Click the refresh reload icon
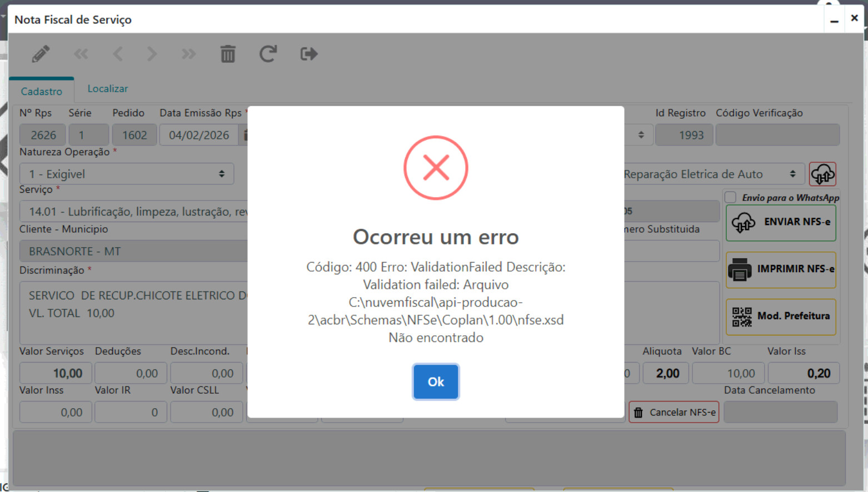The height and width of the screenshot is (492, 868). (268, 54)
